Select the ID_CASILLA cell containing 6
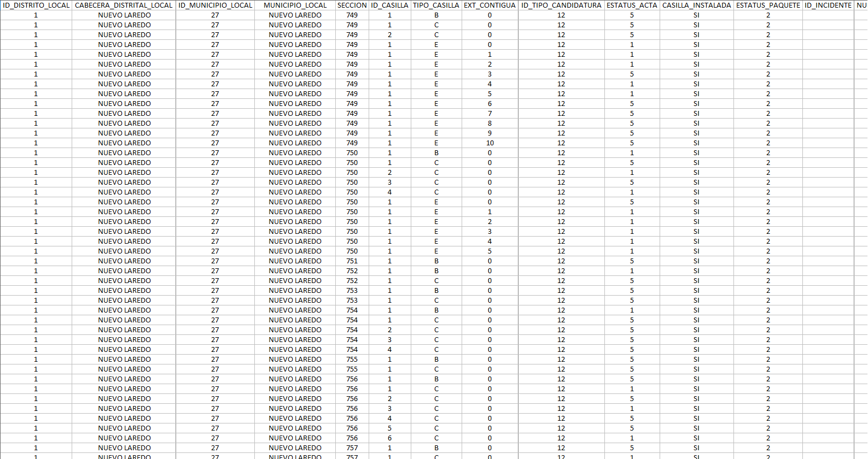Viewport: 868px width, 459px height. tap(389, 438)
